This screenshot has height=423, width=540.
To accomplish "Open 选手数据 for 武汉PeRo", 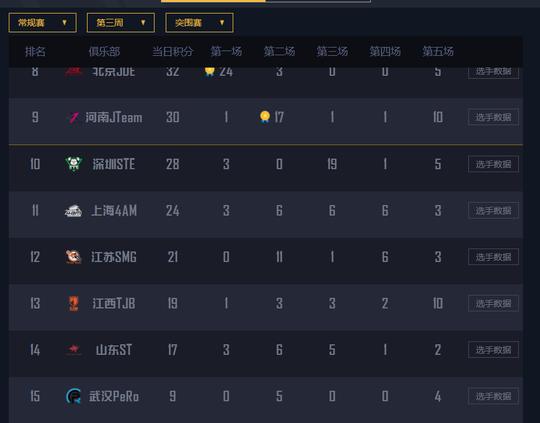I will click(x=494, y=396).
